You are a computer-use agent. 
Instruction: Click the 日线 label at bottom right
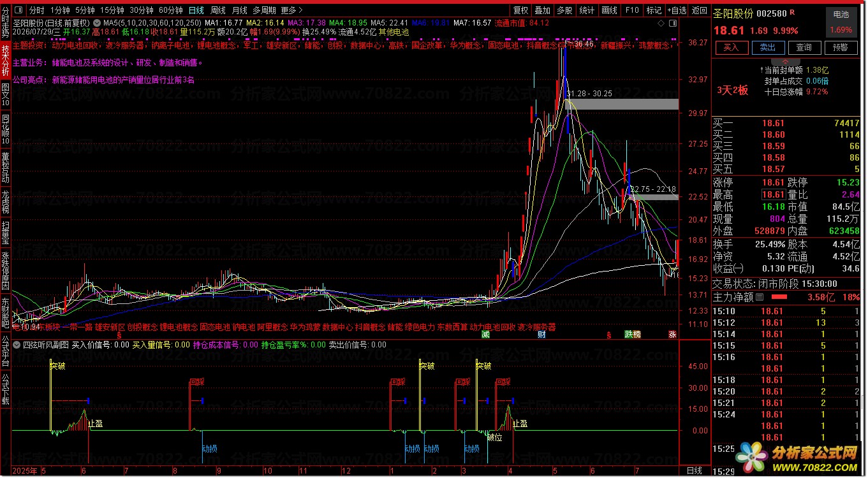[695, 470]
